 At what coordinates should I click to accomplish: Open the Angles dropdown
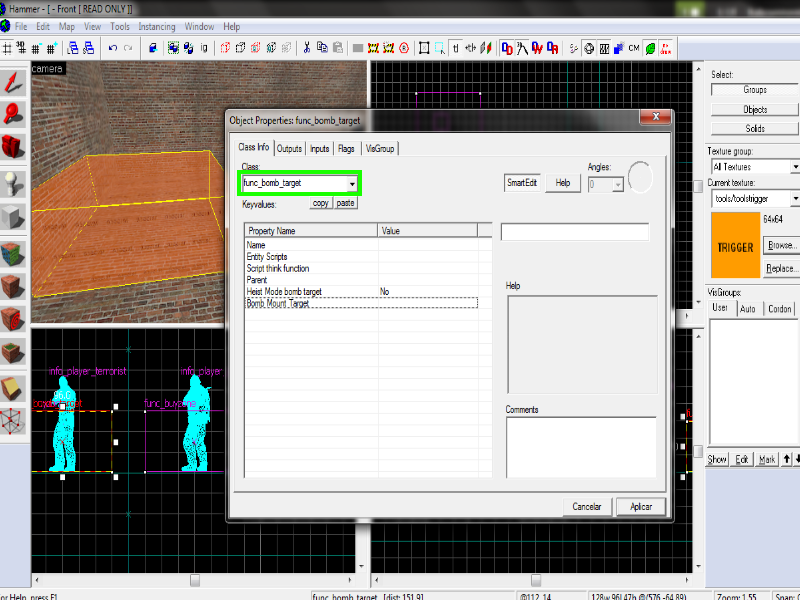pyautogui.click(x=618, y=184)
